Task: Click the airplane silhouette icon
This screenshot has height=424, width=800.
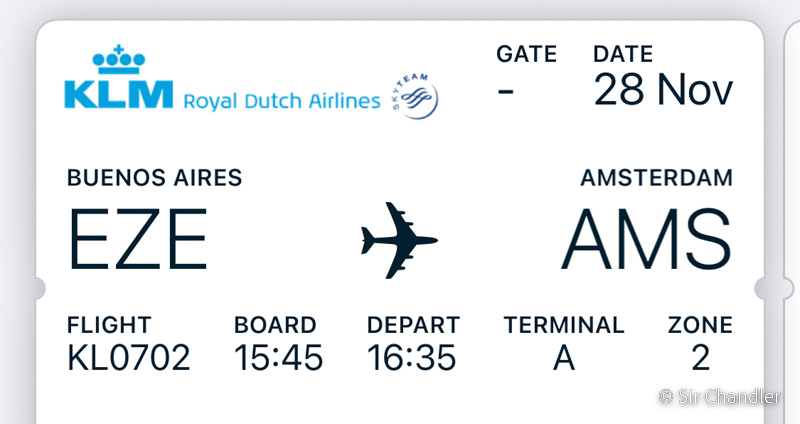Action: (399, 240)
